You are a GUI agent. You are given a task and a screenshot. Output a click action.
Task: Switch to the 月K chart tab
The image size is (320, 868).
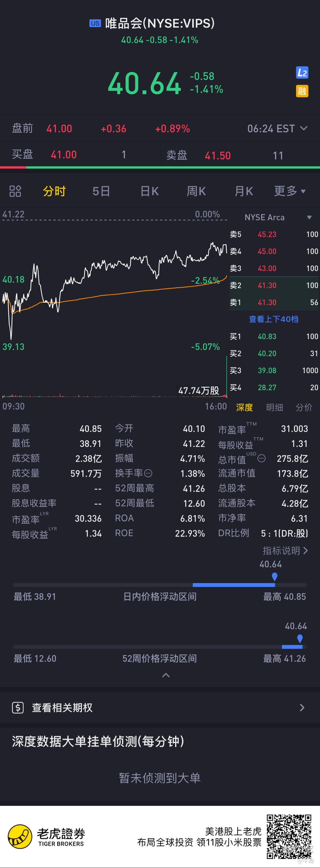point(243,191)
